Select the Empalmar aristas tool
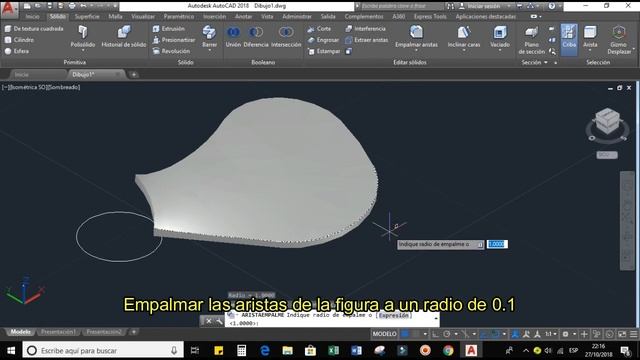Image resolution: width=640 pixels, height=360 pixels. click(416, 36)
